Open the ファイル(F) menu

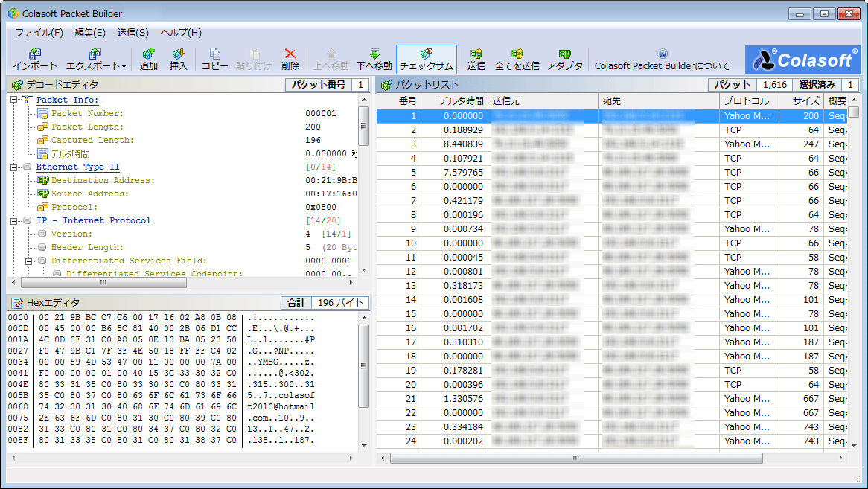(x=39, y=33)
